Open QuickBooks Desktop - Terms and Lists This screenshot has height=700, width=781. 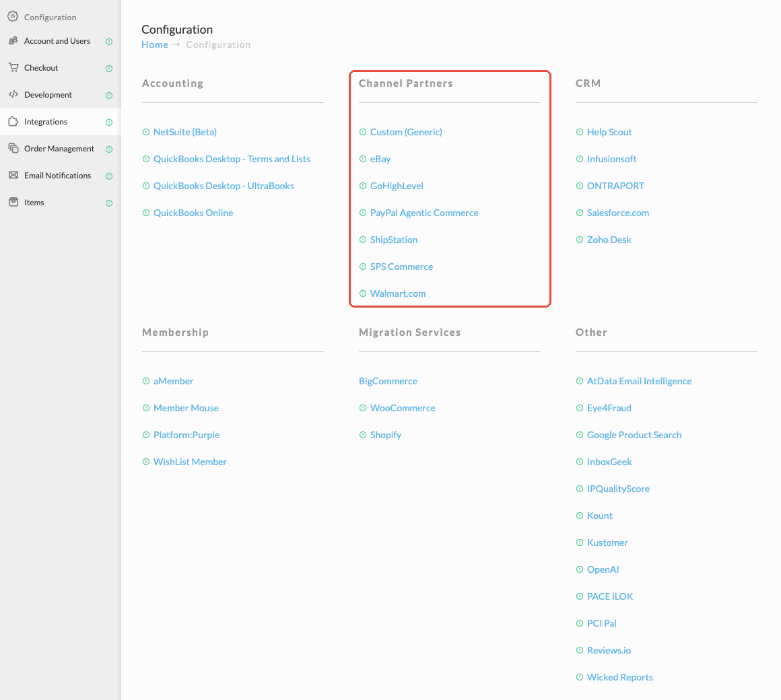pyautogui.click(x=232, y=159)
